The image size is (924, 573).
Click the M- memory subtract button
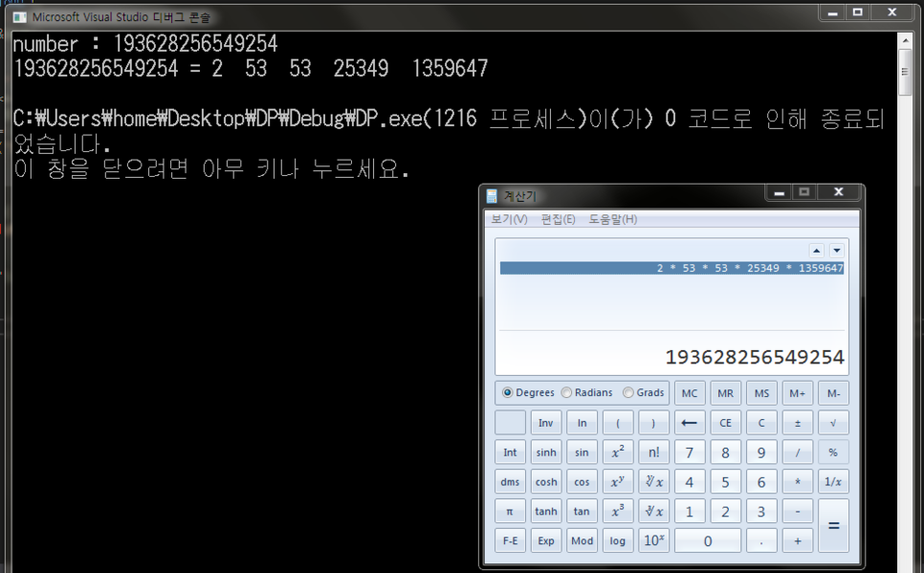pyautogui.click(x=833, y=393)
